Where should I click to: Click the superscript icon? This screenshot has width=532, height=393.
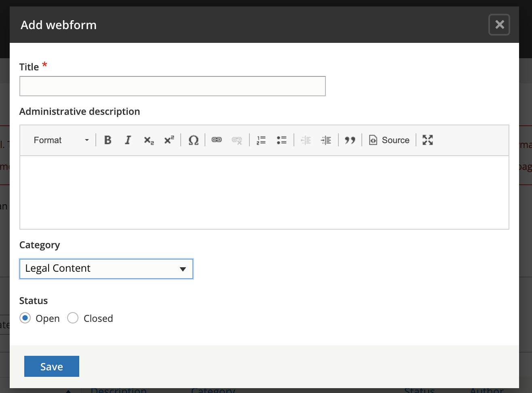[x=169, y=140]
